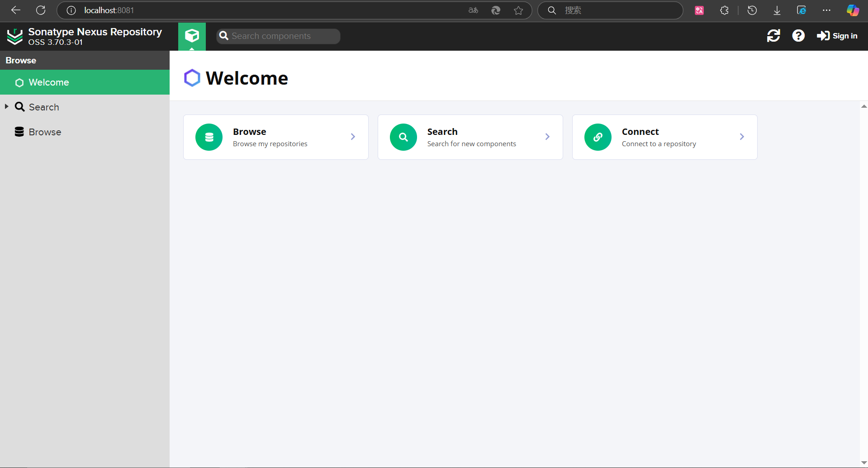Reload the page with browser refresh button
Screen dimensions: 868x468
pyautogui.click(x=41, y=10)
